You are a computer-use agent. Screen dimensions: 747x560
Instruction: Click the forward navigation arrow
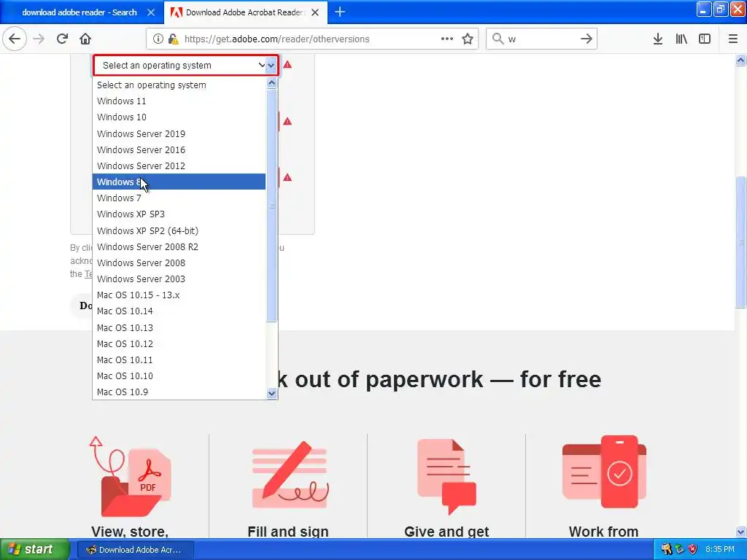39,39
